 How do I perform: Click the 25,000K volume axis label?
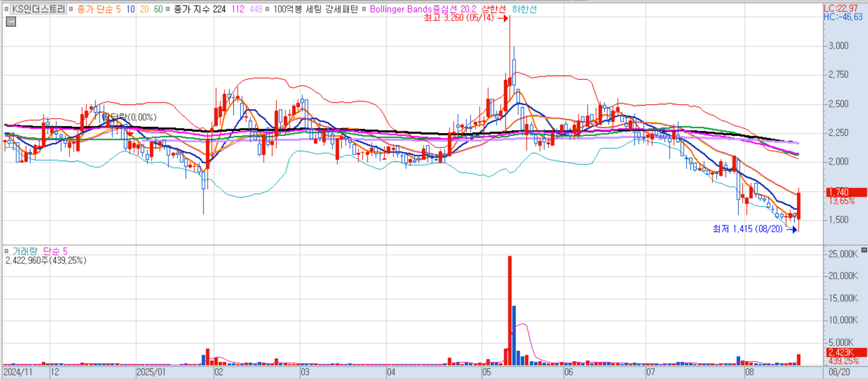point(843,254)
